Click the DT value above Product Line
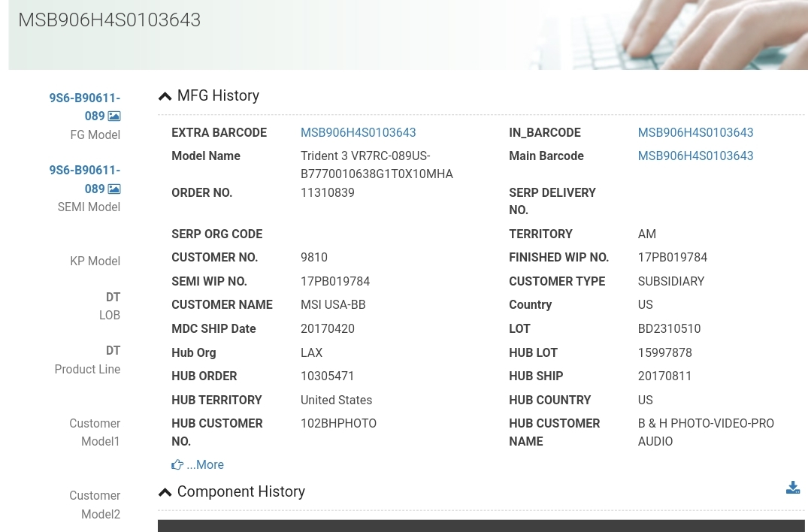Image resolution: width=808 pixels, height=532 pixels. pyautogui.click(x=113, y=351)
